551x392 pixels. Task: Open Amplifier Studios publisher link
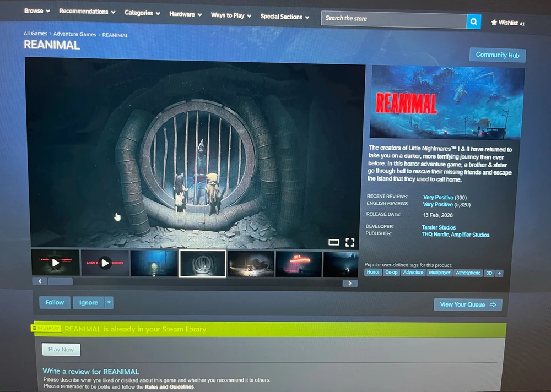click(x=470, y=235)
